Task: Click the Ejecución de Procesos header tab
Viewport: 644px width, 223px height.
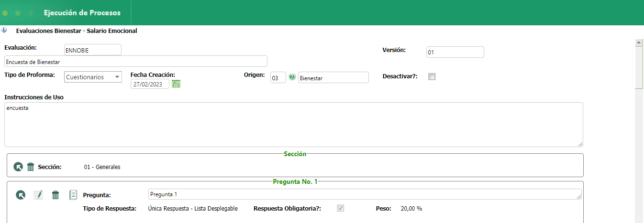Action: coord(82,13)
